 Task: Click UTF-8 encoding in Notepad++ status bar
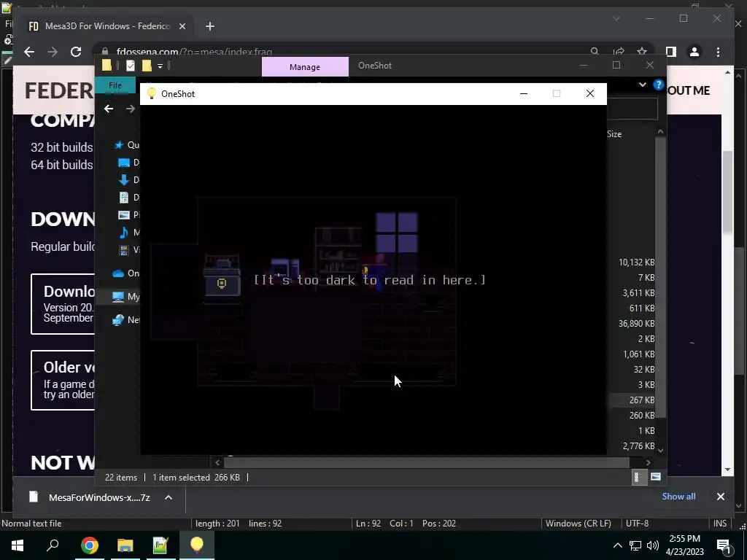pos(637,524)
